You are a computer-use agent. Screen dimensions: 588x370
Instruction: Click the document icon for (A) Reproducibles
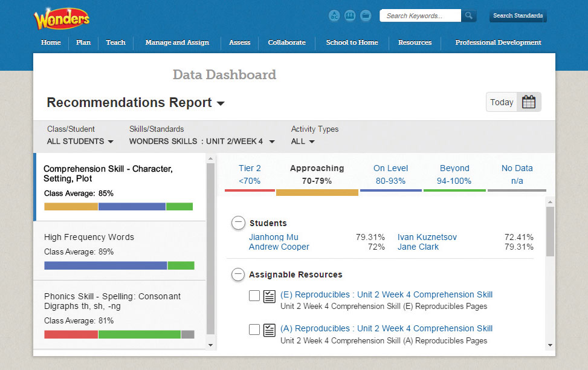point(270,330)
